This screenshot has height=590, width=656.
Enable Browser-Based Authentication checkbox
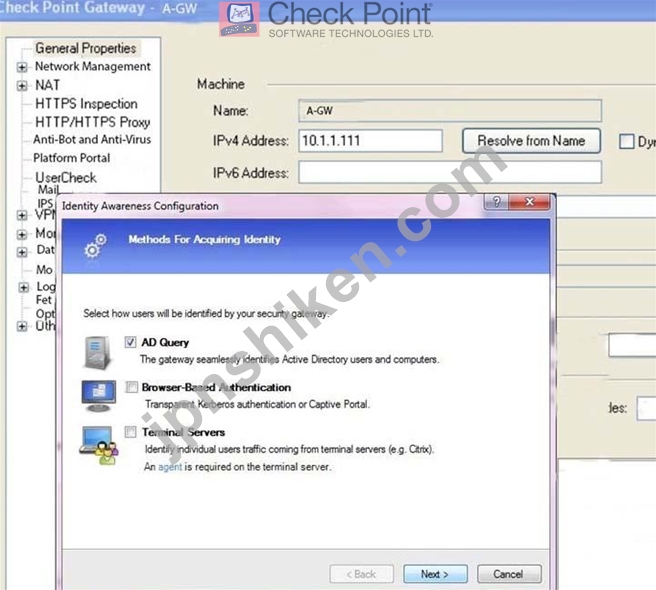(131, 387)
